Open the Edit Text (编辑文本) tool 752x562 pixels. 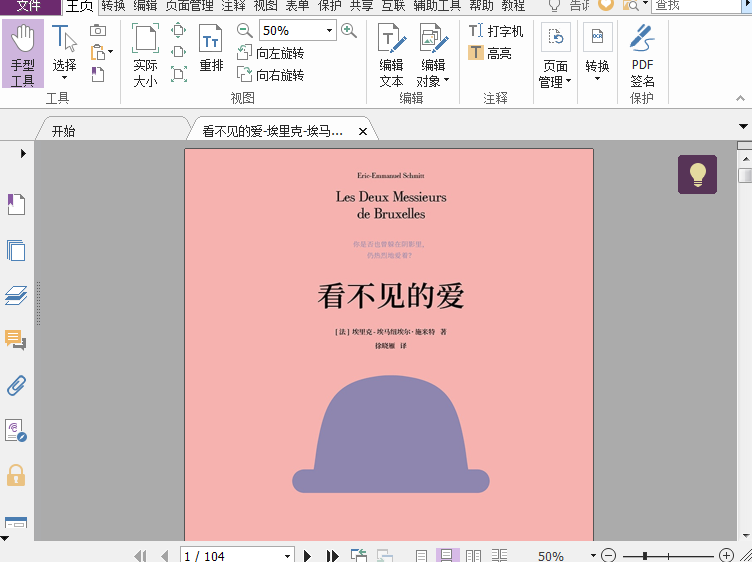(391, 55)
